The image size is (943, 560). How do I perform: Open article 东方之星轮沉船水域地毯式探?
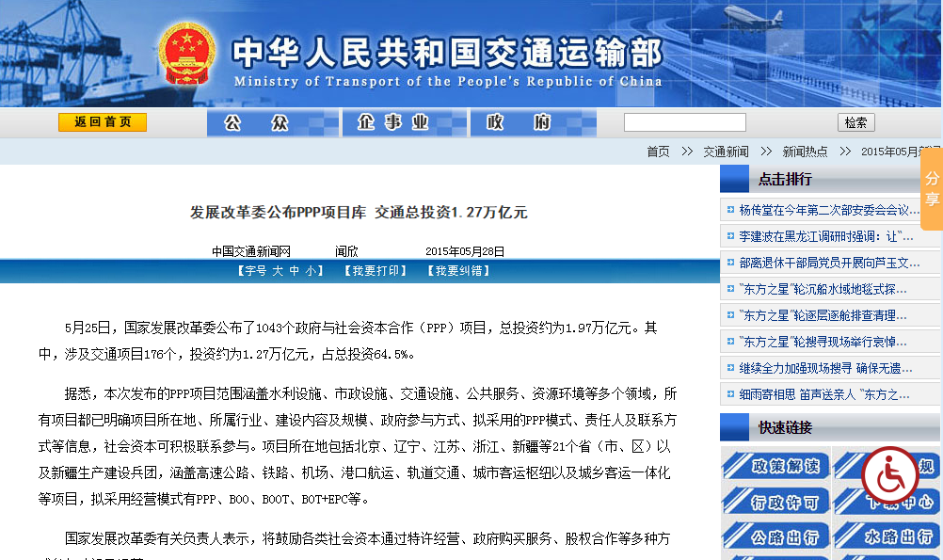click(823, 289)
